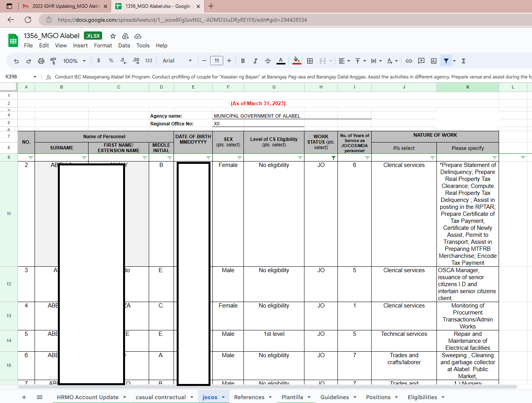Click the Name box showing K398

click(x=21, y=76)
